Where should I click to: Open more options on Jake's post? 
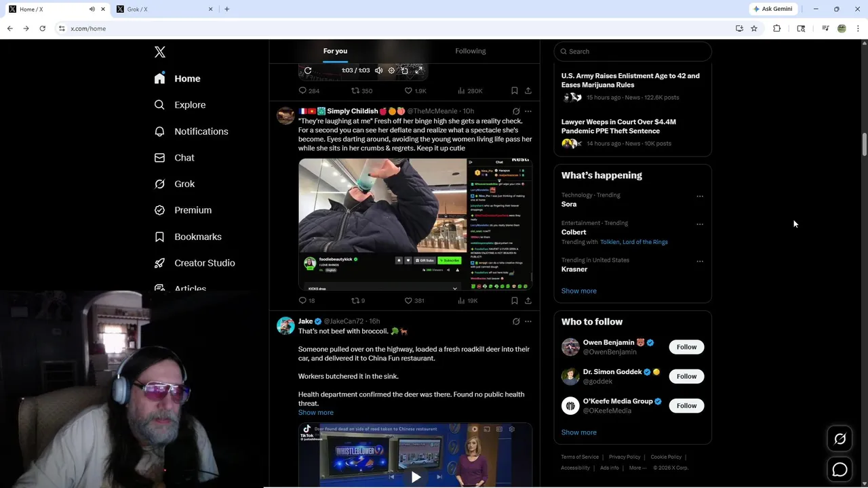coord(528,321)
